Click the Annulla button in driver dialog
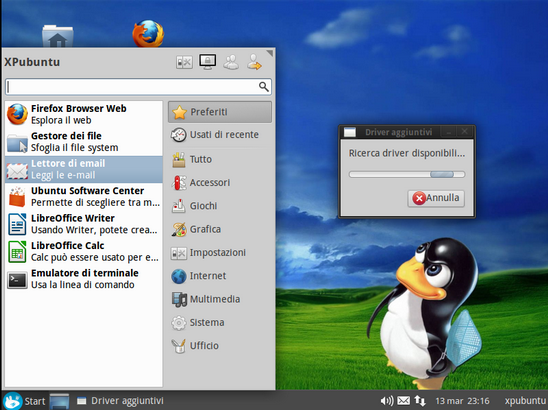The image size is (548, 410). pyautogui.click(x=436, y=198)
